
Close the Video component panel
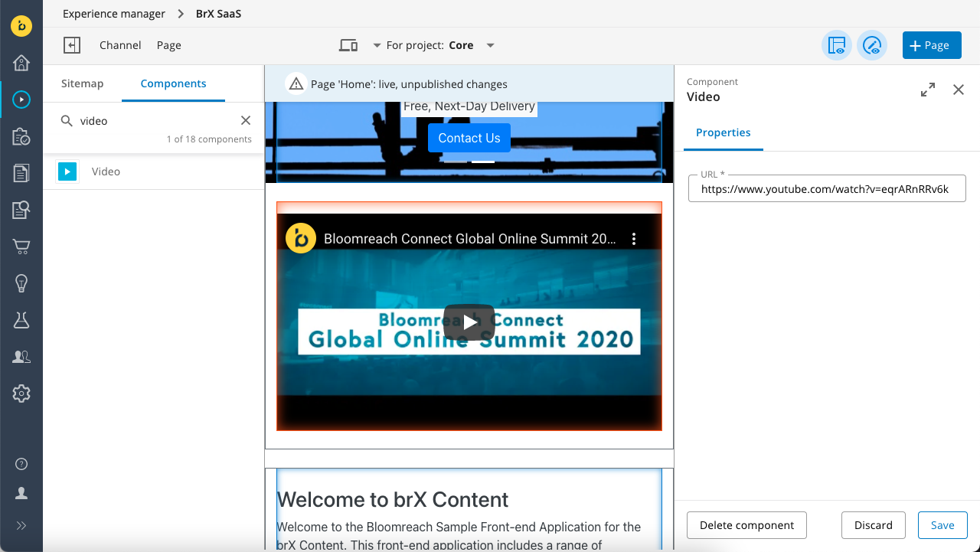coord(959,90)
